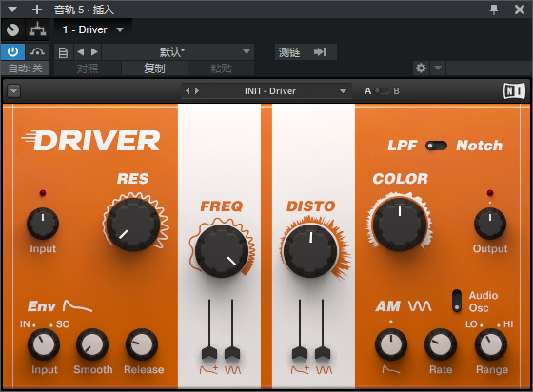Toggle the Audio / Osc switch
The height and width of the screenshot is (392, 533).
tap(457, 301)
